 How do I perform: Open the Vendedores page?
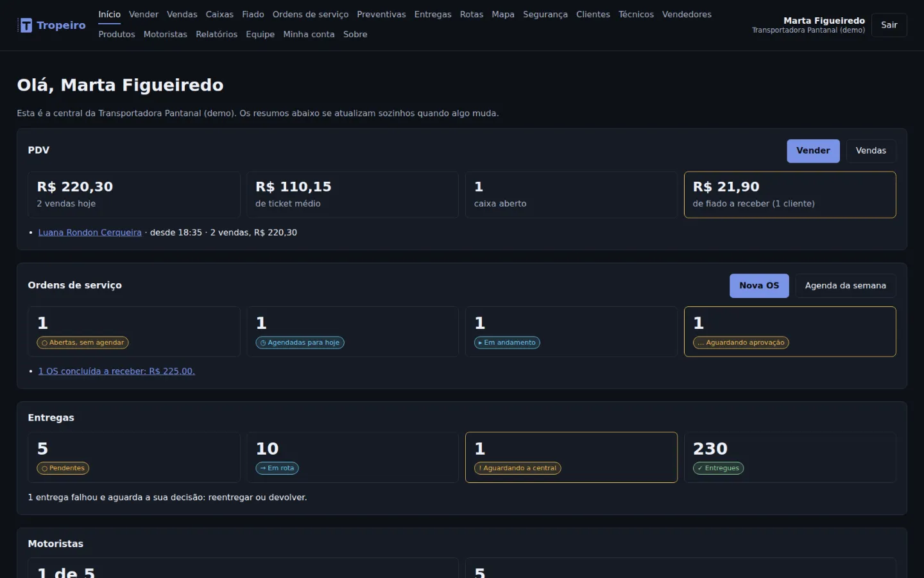tap(687, 14)
